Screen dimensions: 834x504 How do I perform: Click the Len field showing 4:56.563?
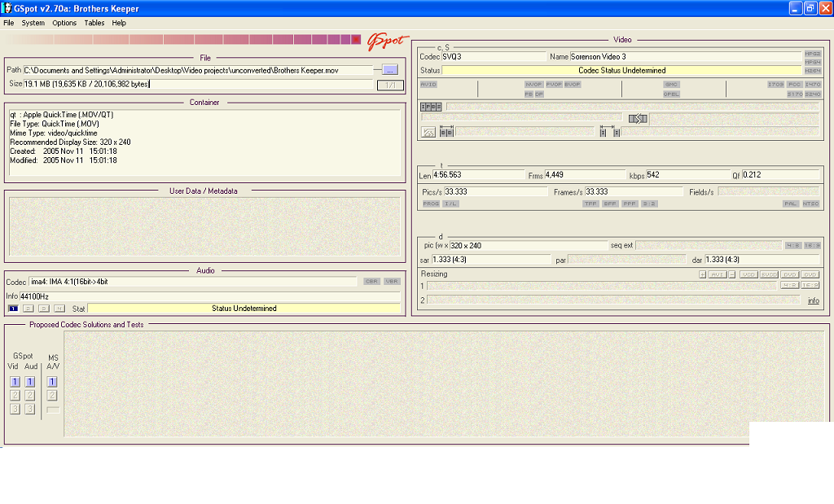click(x=478, y=175)
